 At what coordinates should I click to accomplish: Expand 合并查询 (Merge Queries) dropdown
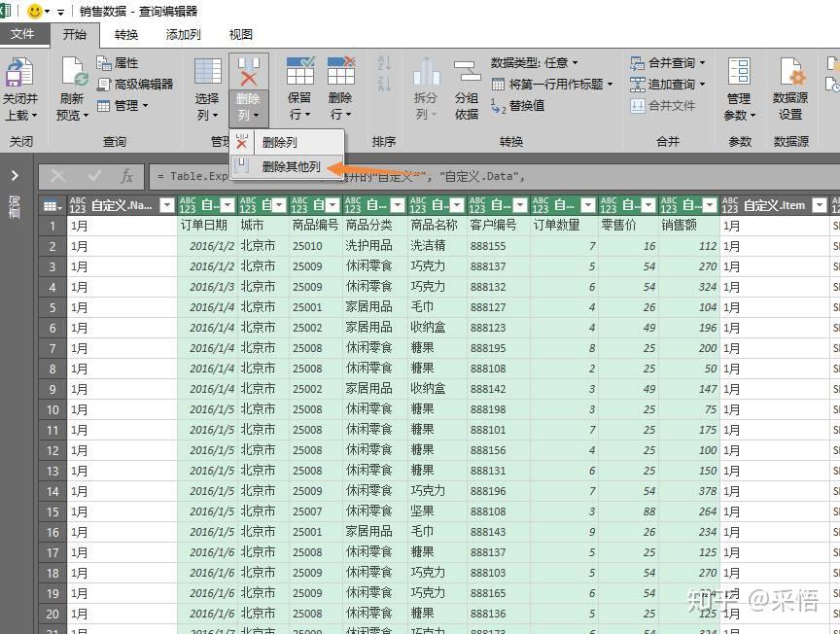click(x=702, y=63)
